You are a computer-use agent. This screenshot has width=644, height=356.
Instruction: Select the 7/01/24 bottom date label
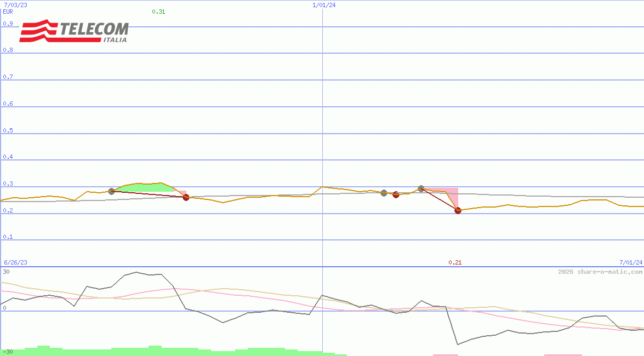tap(631, 262)
